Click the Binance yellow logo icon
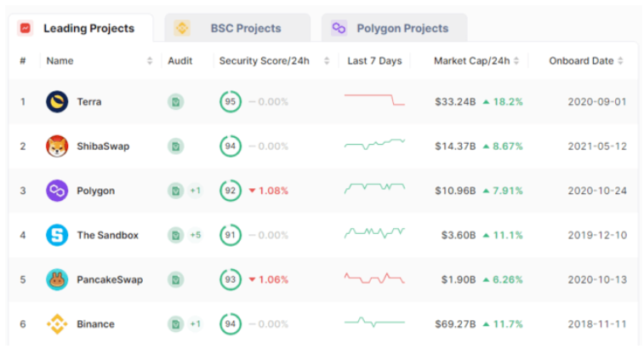Image resolution: width=644 pixels, height=349 pixels. point(57,323)
